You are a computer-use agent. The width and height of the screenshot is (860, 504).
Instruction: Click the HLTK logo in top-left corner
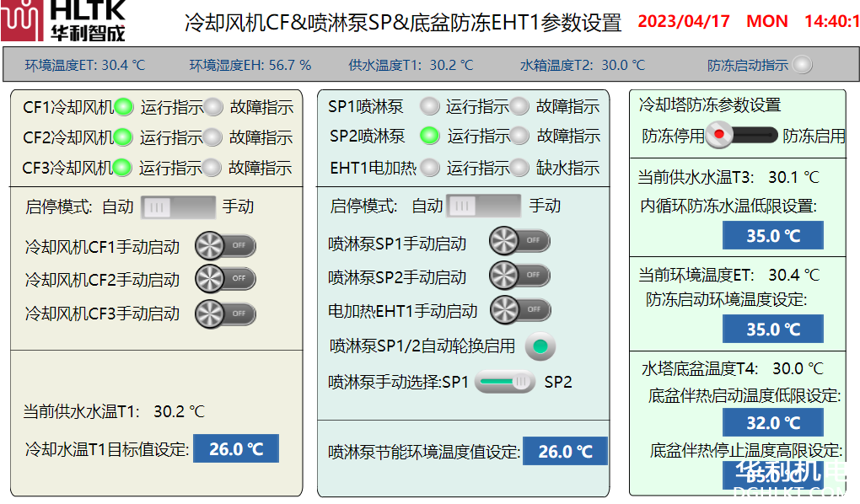tap(64, 21)
